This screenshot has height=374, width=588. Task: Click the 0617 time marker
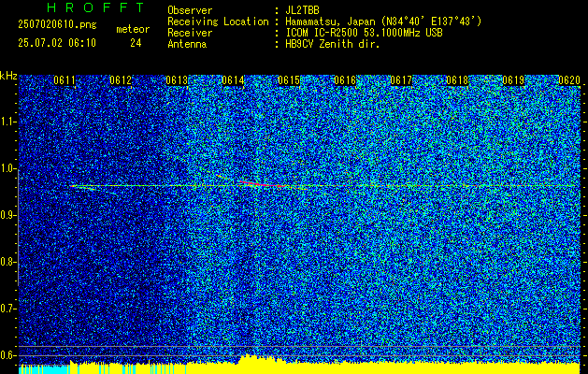click(401, 80)
